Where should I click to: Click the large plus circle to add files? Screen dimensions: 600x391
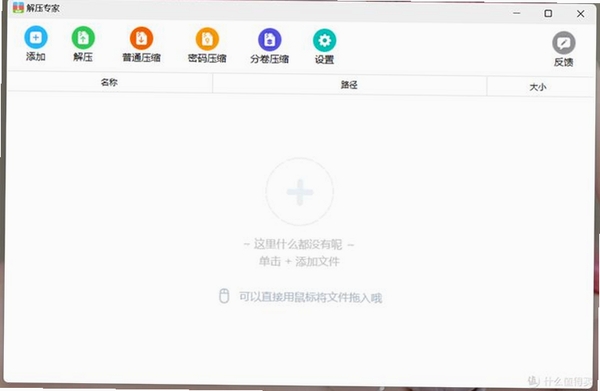coord(300,191)
